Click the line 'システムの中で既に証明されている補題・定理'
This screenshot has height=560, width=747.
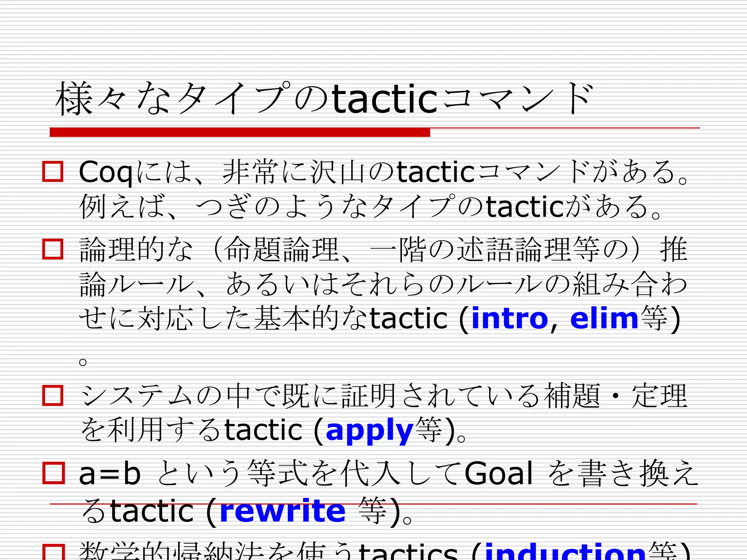point(384,396)
